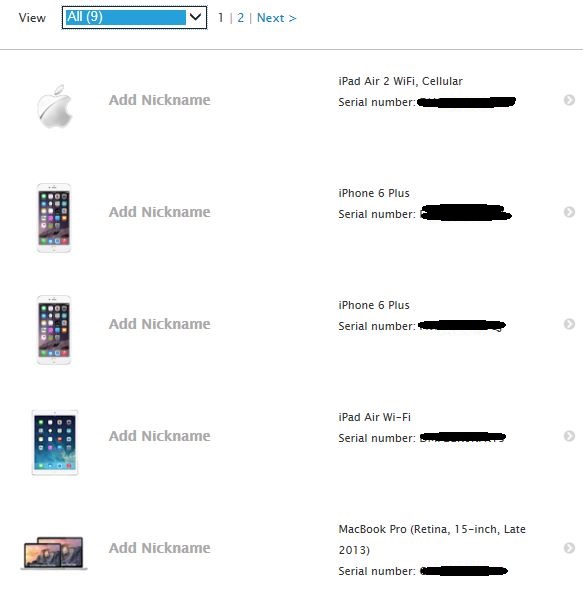
Task: Add Nickname for first iPhone 6 Plus
Action: [159, 212]
